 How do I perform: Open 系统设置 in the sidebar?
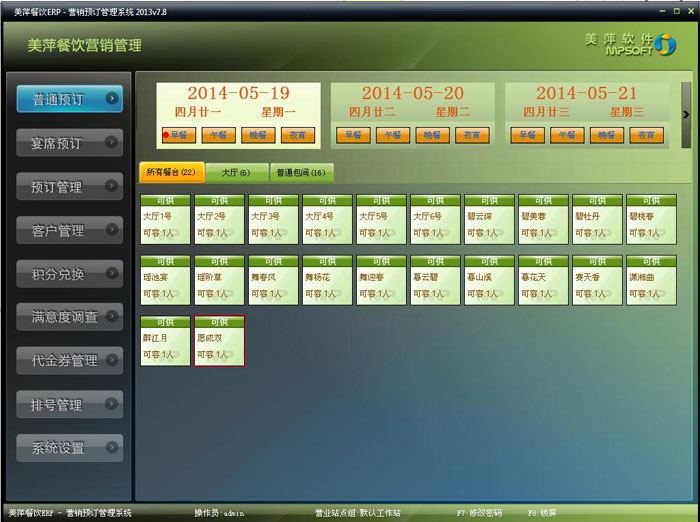(x=69, y=448)
